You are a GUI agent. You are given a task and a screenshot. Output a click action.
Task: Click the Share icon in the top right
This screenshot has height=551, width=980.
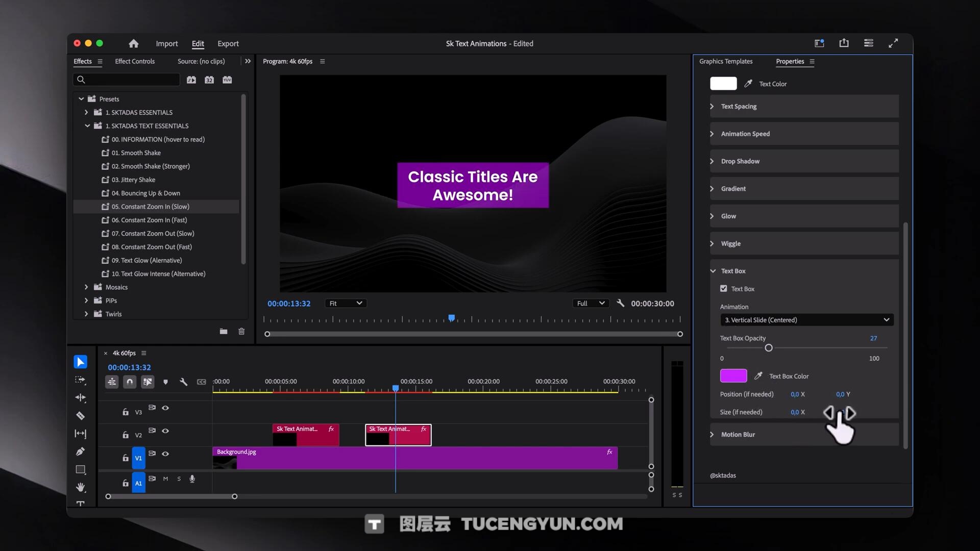[844, 43]
